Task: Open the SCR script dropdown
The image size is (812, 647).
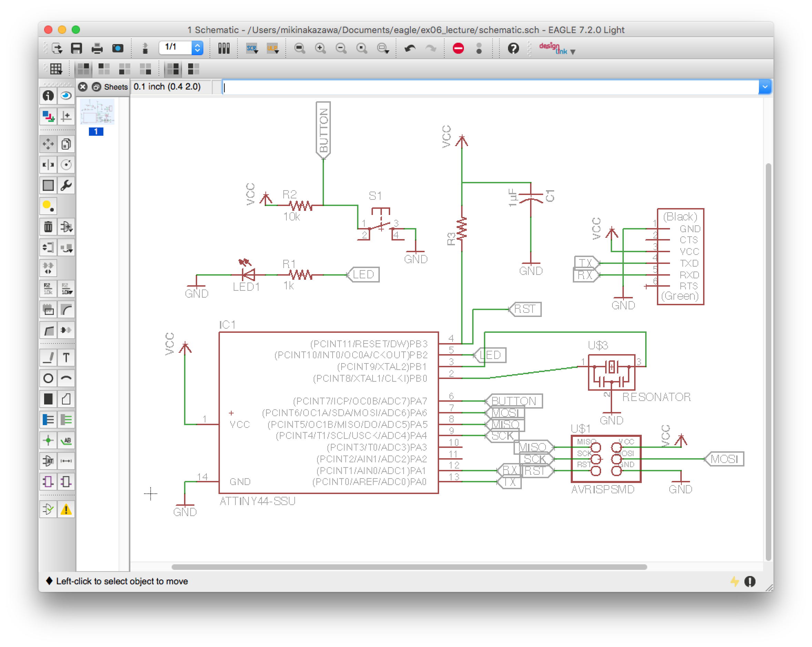Action: point(252,48)
